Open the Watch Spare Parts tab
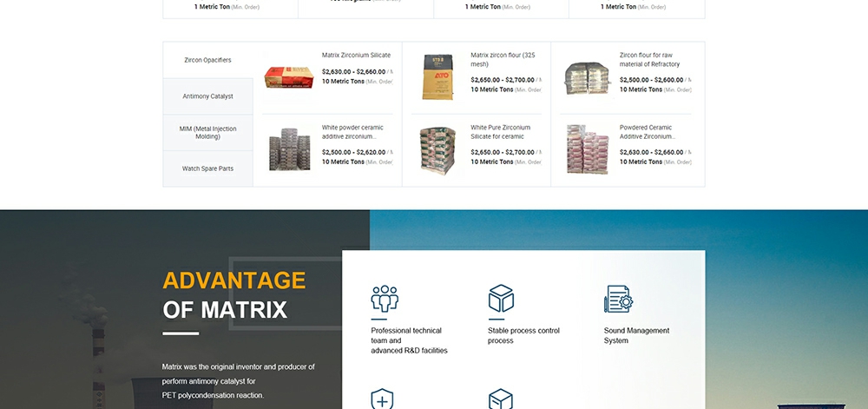This screenshot has width=868, height=409. pyautogui.click(x=207, y=168)
